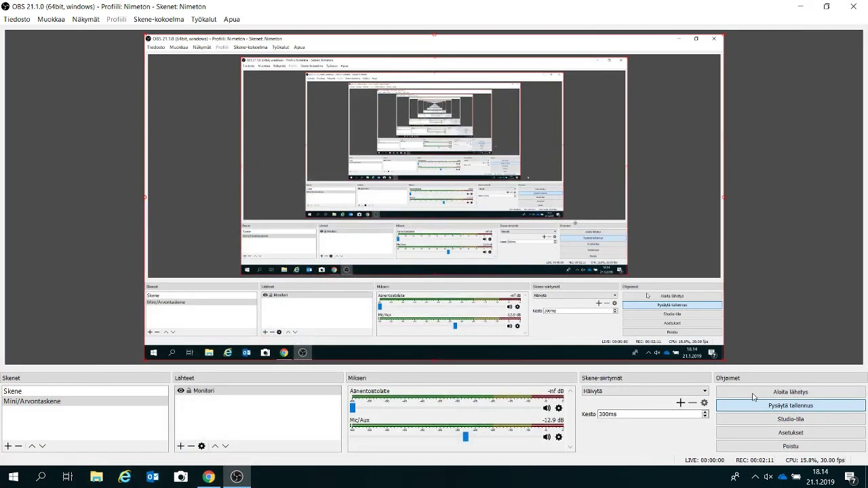
Task: Click the CPU: 15.8%, 30.00 fps status
Action: click(x=815, y=460)
